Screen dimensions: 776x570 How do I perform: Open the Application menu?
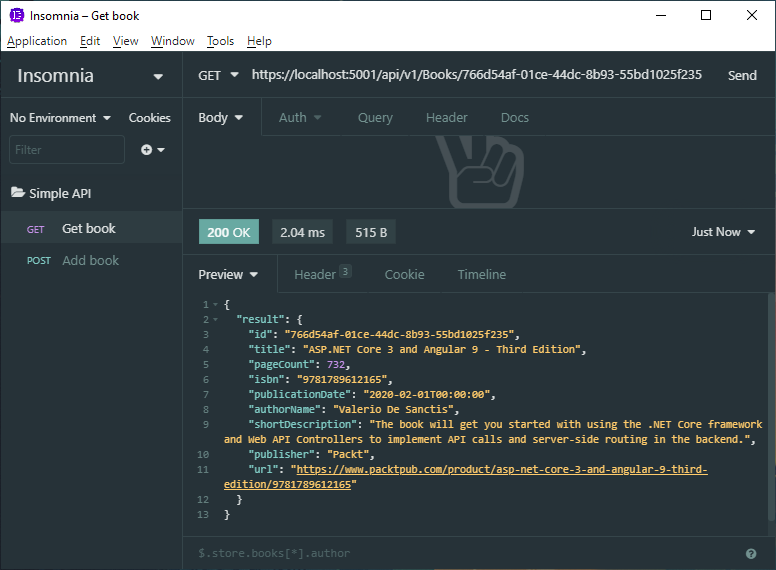pyautogui.click(x=37, y=41)
